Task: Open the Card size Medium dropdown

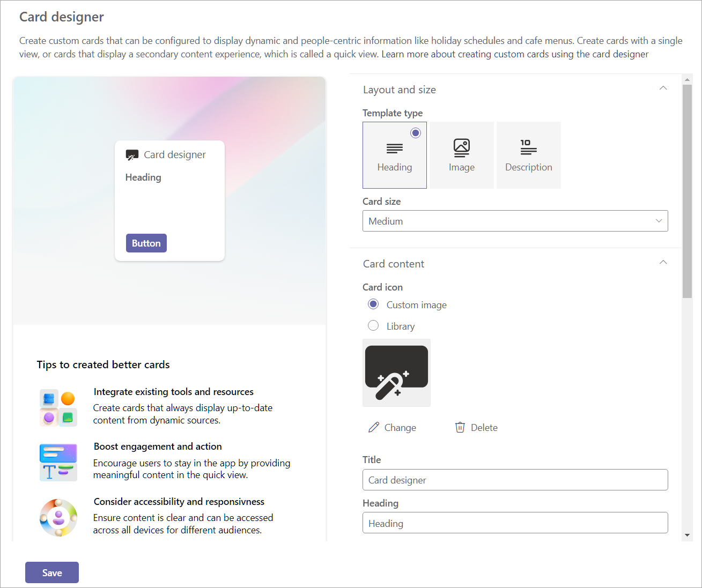Action: click(515, 221)
